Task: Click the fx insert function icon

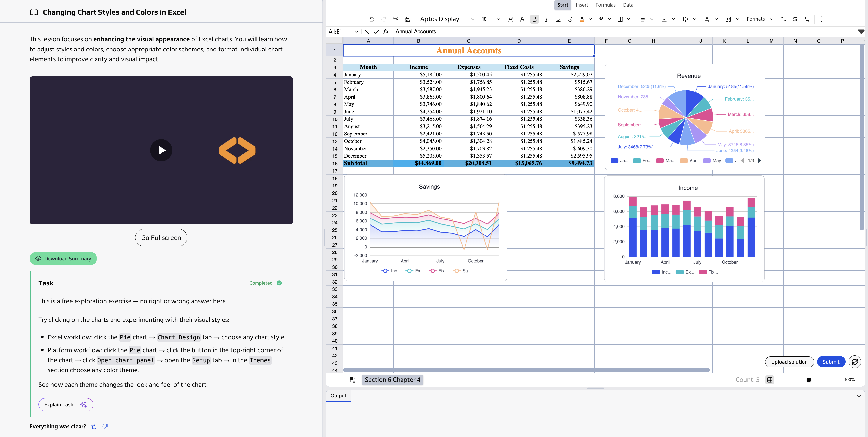Action: [386, 32]
